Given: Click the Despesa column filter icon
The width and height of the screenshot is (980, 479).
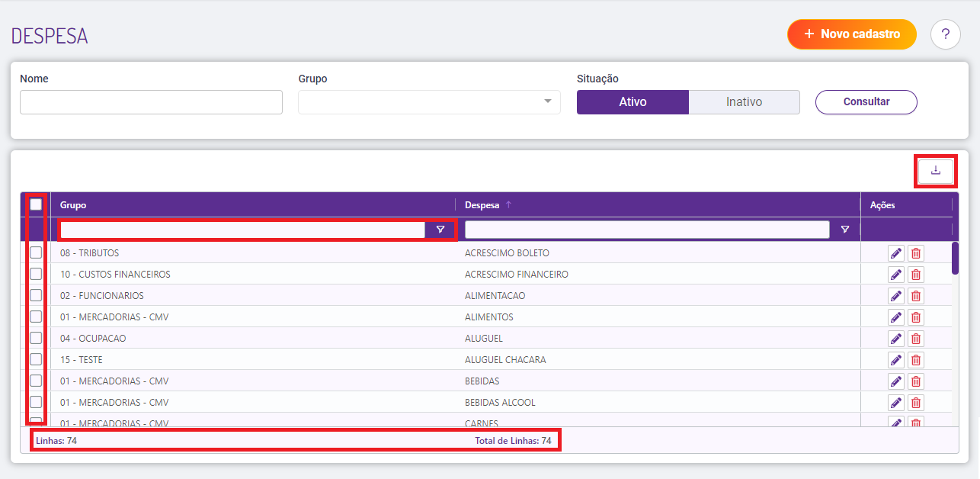Looking at the screenshot, I should click(x=844, y=230).
